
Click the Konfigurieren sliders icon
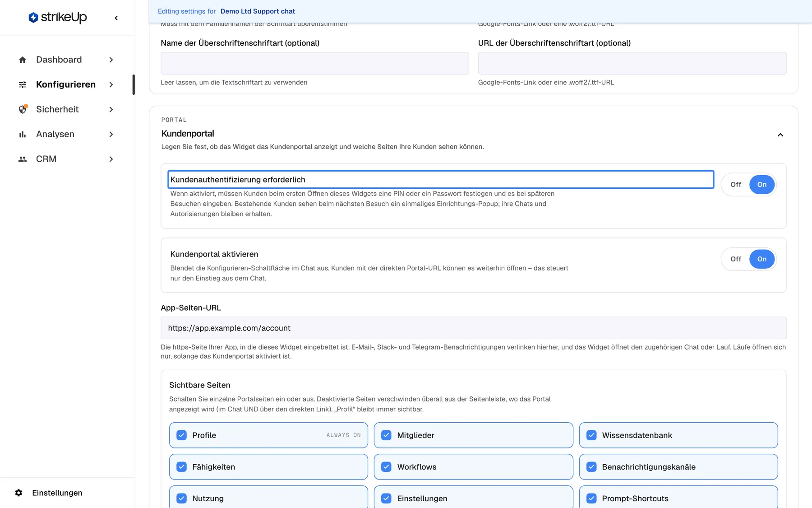coord(23,84)
